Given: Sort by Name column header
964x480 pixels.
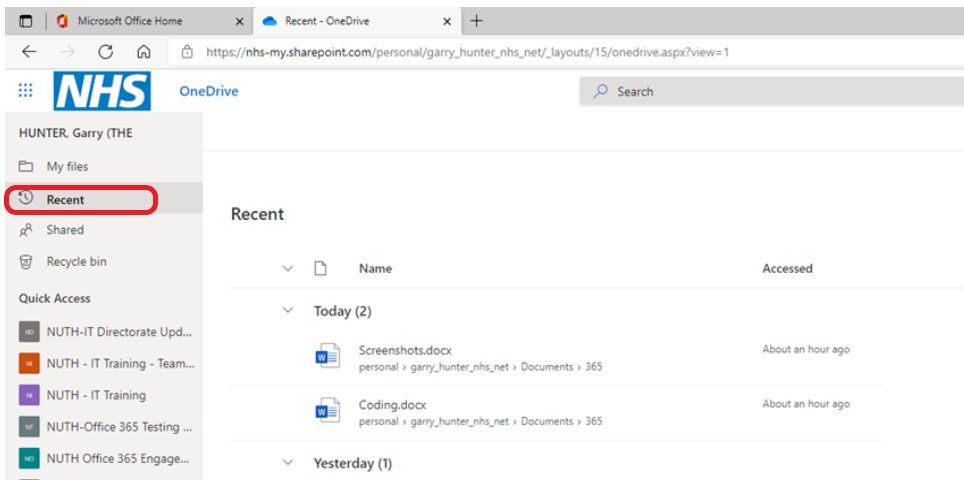Looking at the screenshot, I should pyautogui.click(x=375, y=269).
